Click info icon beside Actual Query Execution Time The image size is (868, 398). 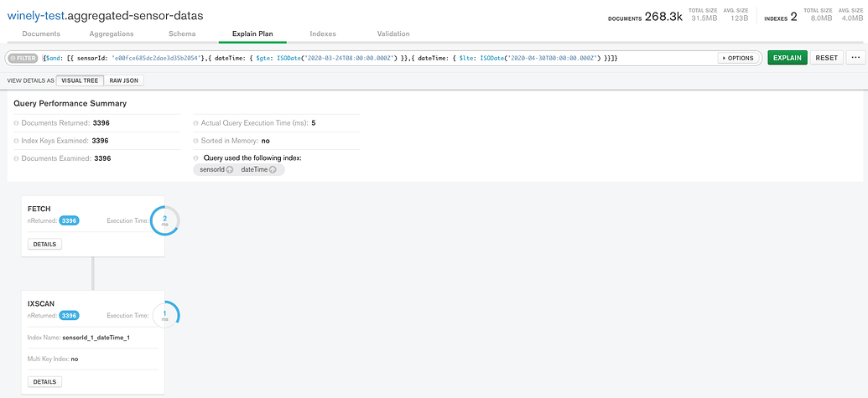click(x=196, y=123)
